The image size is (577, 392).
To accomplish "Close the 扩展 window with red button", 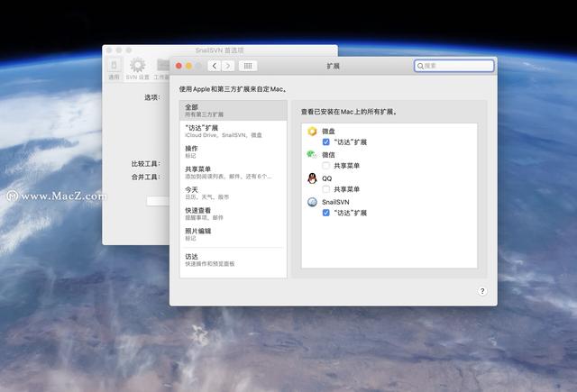I will pyautogui.click(x=179, y=66).
